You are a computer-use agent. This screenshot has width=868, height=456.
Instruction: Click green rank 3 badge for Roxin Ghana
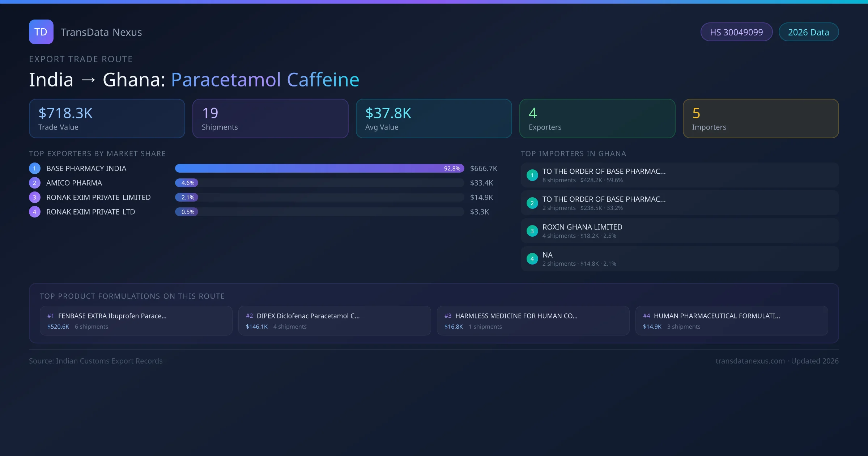point(532,231)
